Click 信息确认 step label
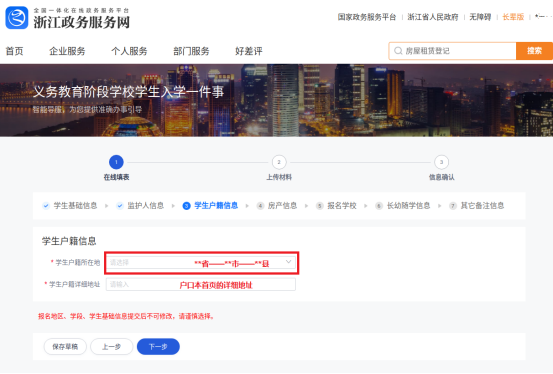This screenshot has width=553, height=374. (442, 177)
